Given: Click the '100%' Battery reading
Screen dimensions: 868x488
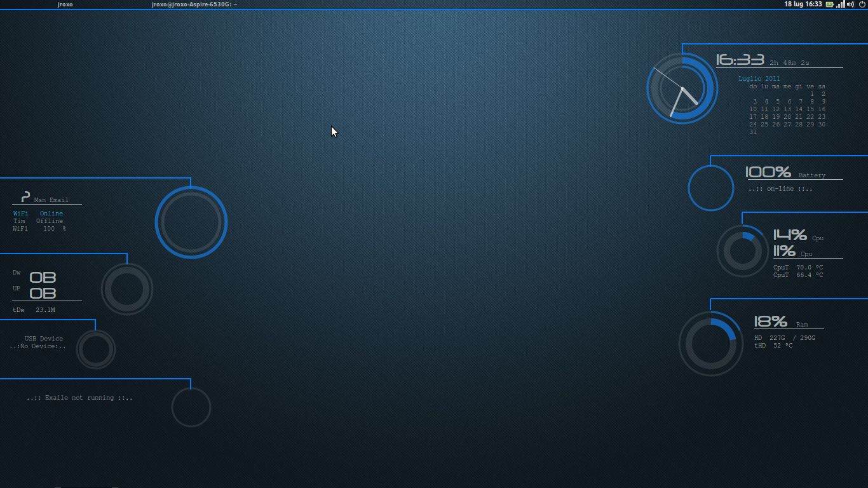Looking at the screenshot, I should pos(768,172).
